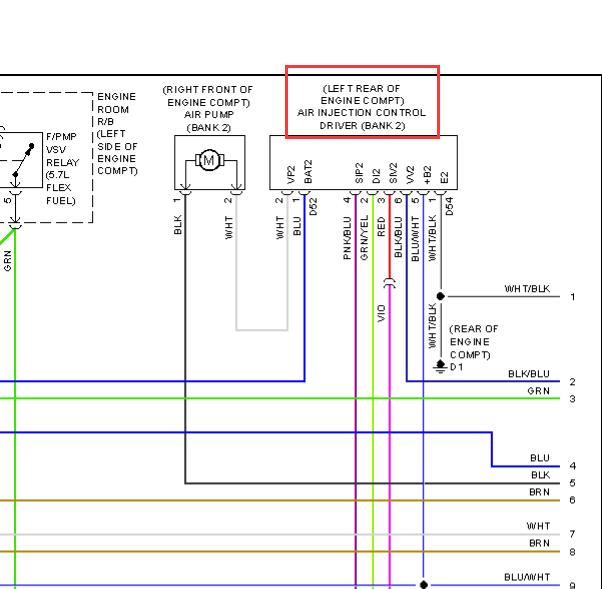The height and width of the screenshot is (589, 602).
Task: Click the GRN/YEL wire color label
Action: coord(364,238)
